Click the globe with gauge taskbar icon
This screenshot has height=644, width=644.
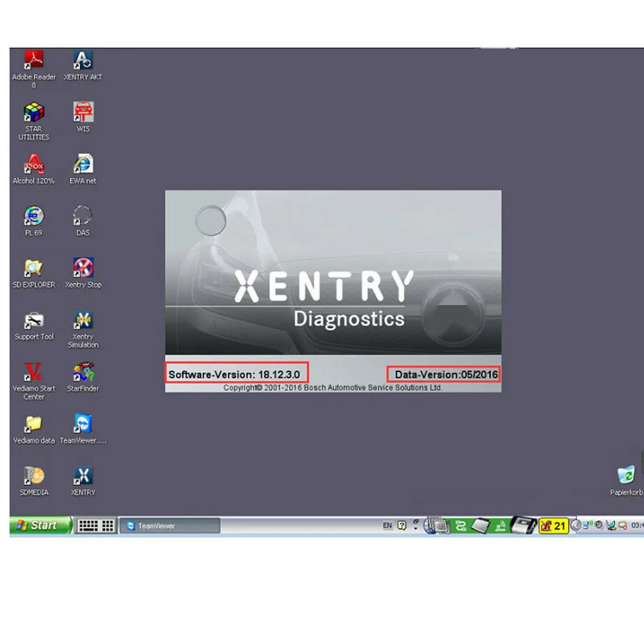[x=436, y=526]
